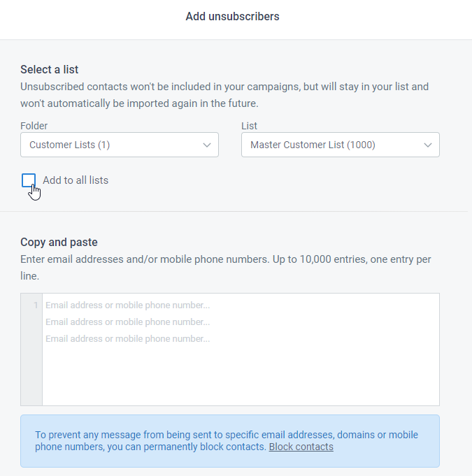Viewport: 472px width, 476px height.
Task: Click the third placeholder line in the text area
Action: pos(127,339)
